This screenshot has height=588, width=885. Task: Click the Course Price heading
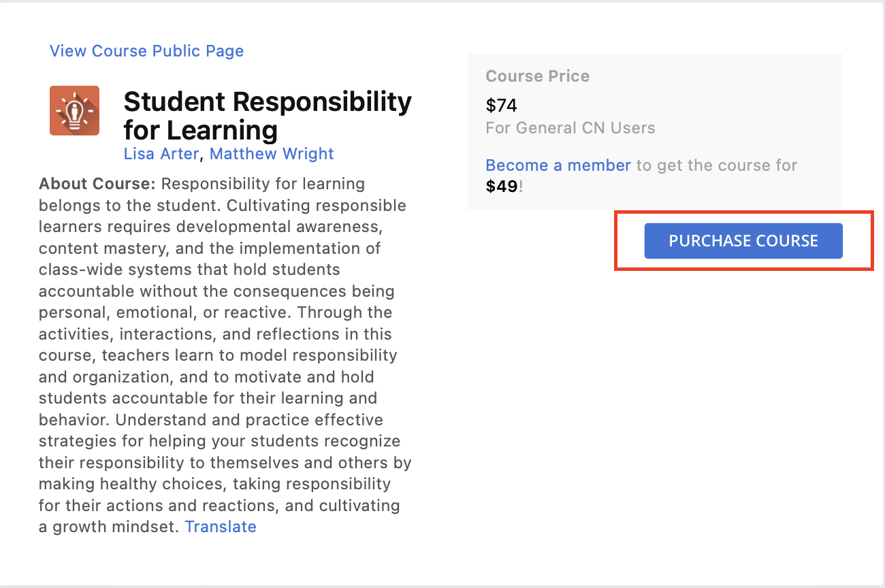coord(538,76)
